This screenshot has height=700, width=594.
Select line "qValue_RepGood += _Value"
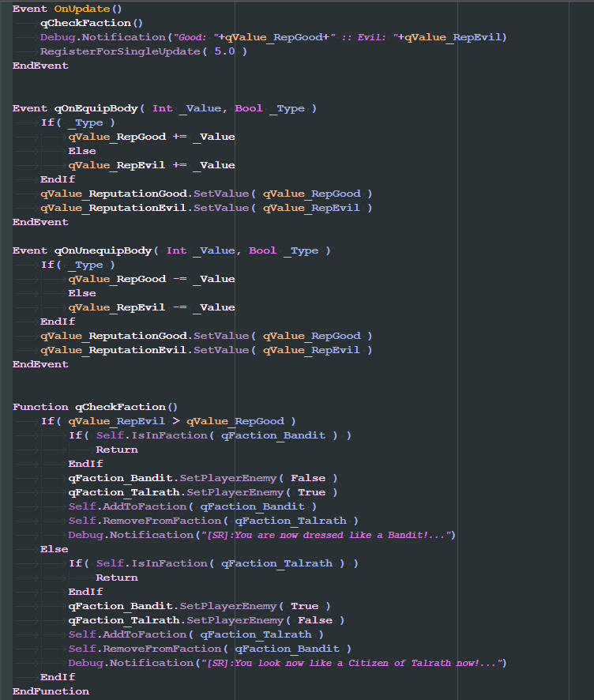pyautogui.click(x=152, y=137)
